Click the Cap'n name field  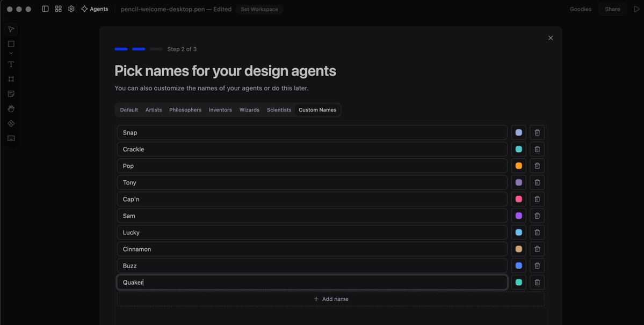(x=312, y=199)
